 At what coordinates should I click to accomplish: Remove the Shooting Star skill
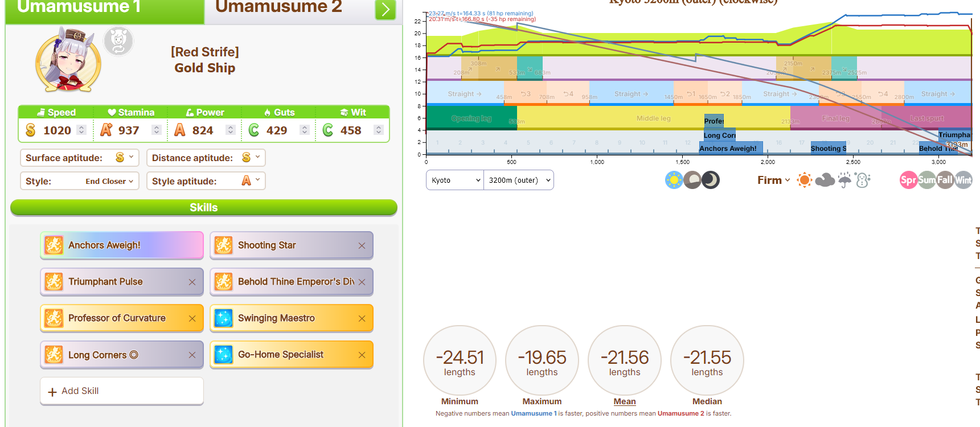pos(362,245)
